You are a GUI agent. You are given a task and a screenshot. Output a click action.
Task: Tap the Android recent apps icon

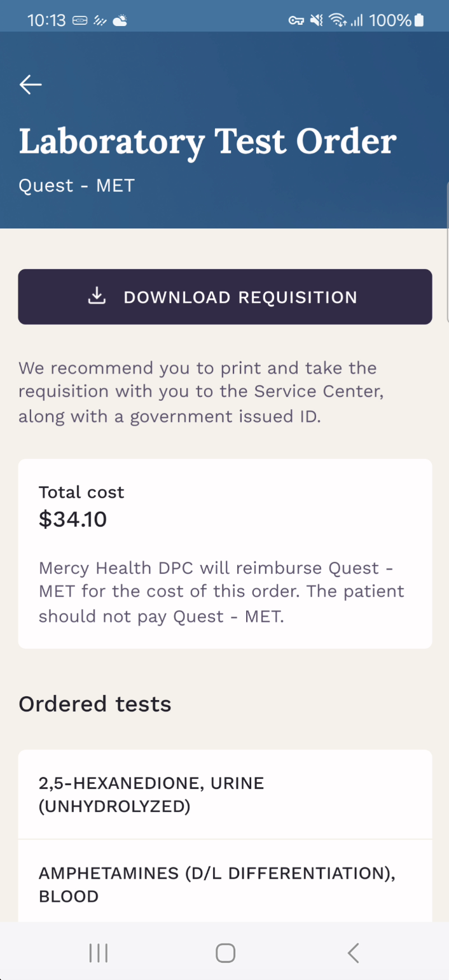(99, 953)
